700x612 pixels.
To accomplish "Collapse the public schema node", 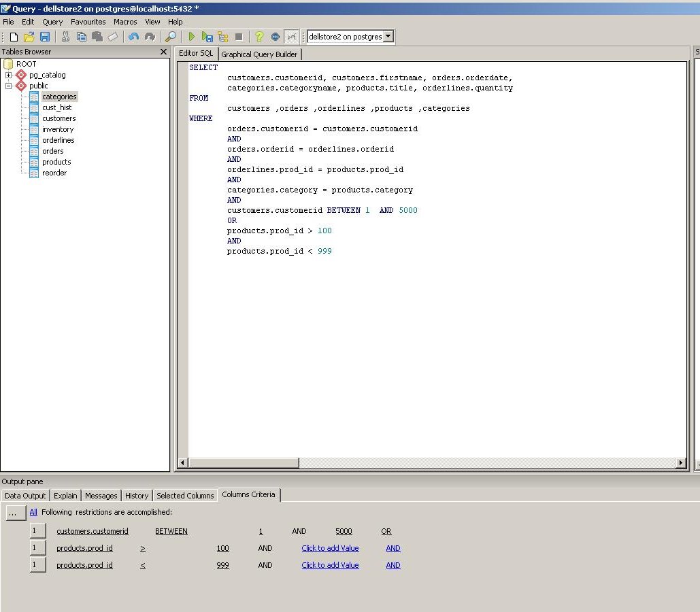I will click(x=8, y=86).
